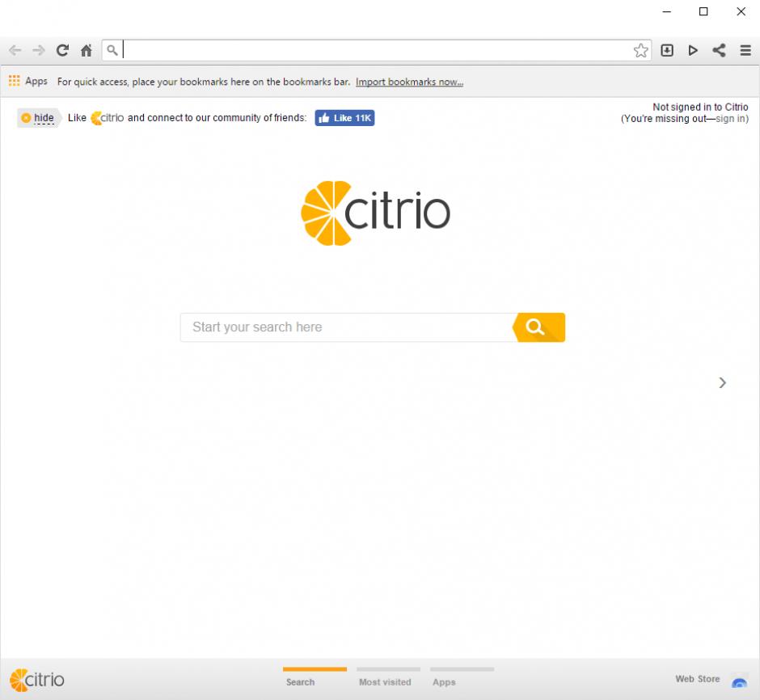Close the browser window
760x700 pixels.
point(741,11)
